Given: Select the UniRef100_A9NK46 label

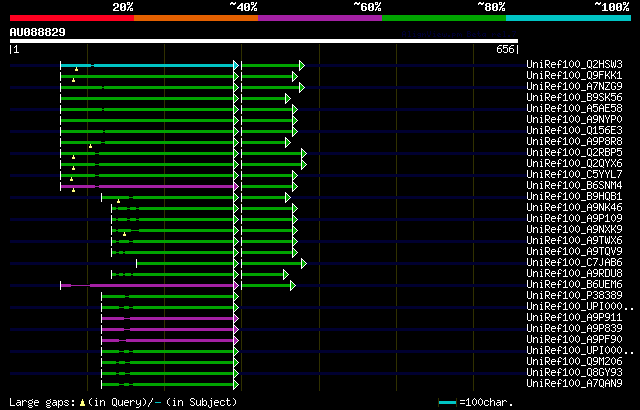Looking at the screenshot, I should (x=574, y=208).
